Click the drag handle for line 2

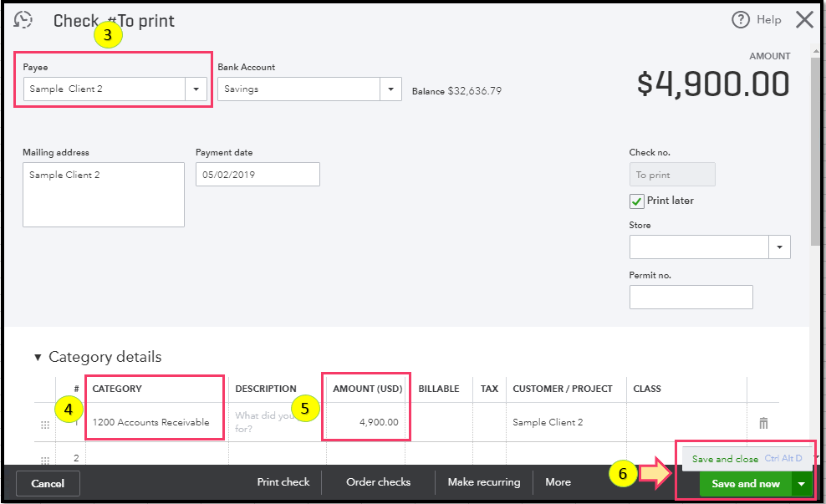tap(45, 460)
